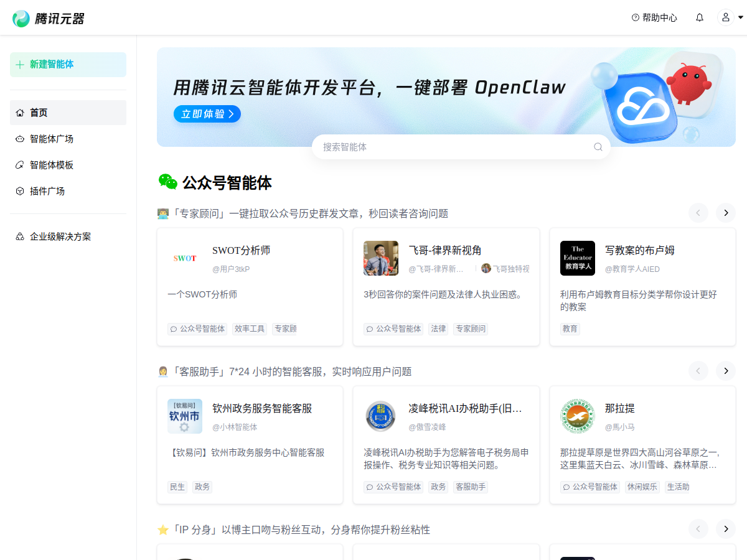Click @小林智能体 author text
Screen dimensions: 747x560
click(x=235, y=427)
